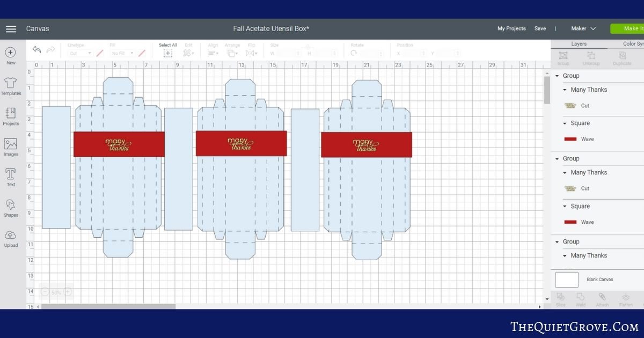
Task: Open My Projects
Action: coord(511,28)
